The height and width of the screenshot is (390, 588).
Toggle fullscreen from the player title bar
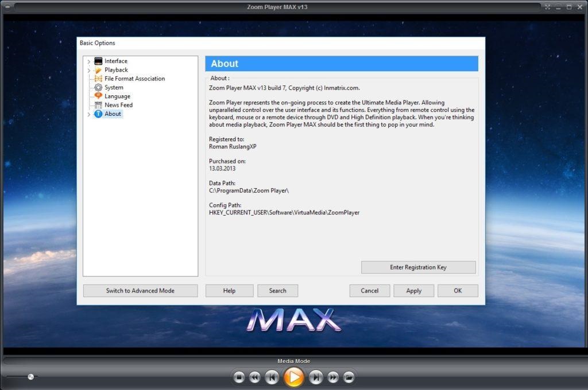tap(547, 7)
